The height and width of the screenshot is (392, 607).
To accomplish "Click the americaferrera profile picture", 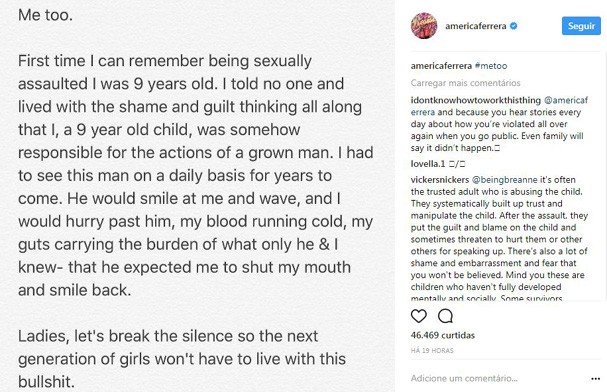I will pos(424,26).
